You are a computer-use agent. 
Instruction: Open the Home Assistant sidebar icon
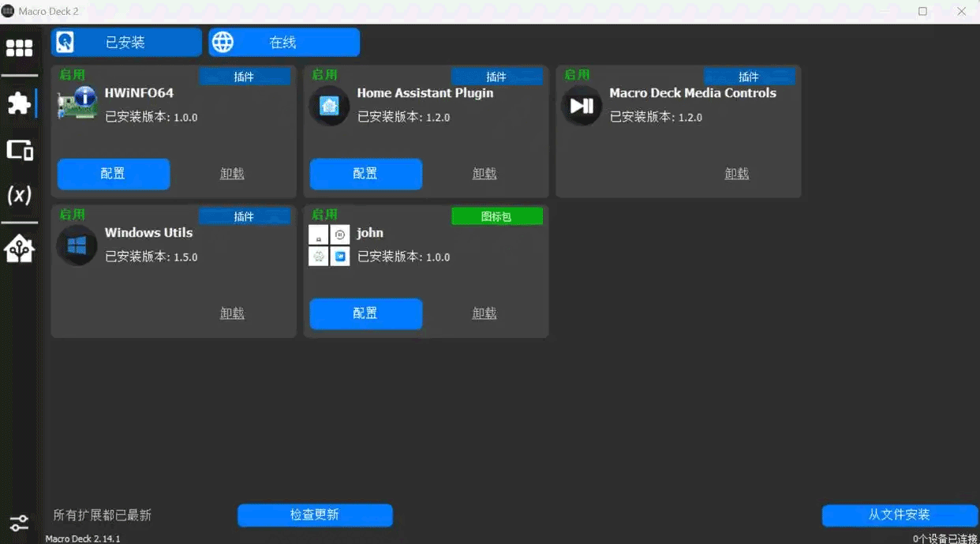tap(19, 249)
